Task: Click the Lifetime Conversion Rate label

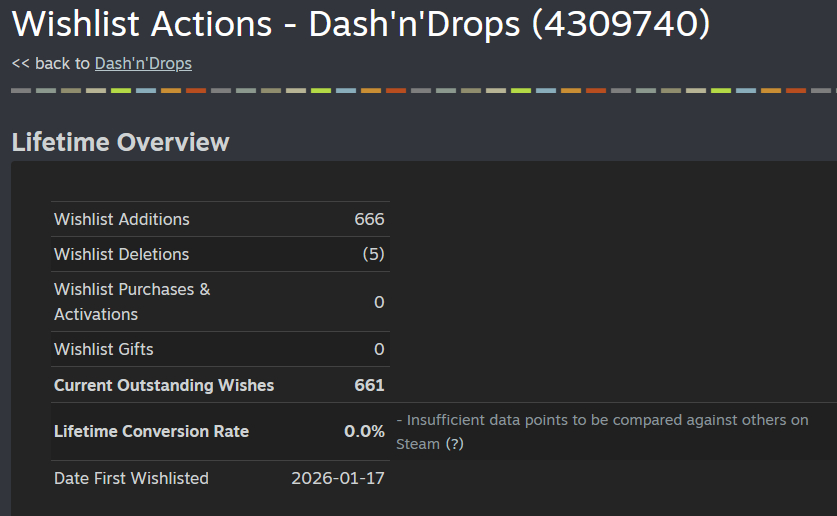Action: click(x=151, y=432)
